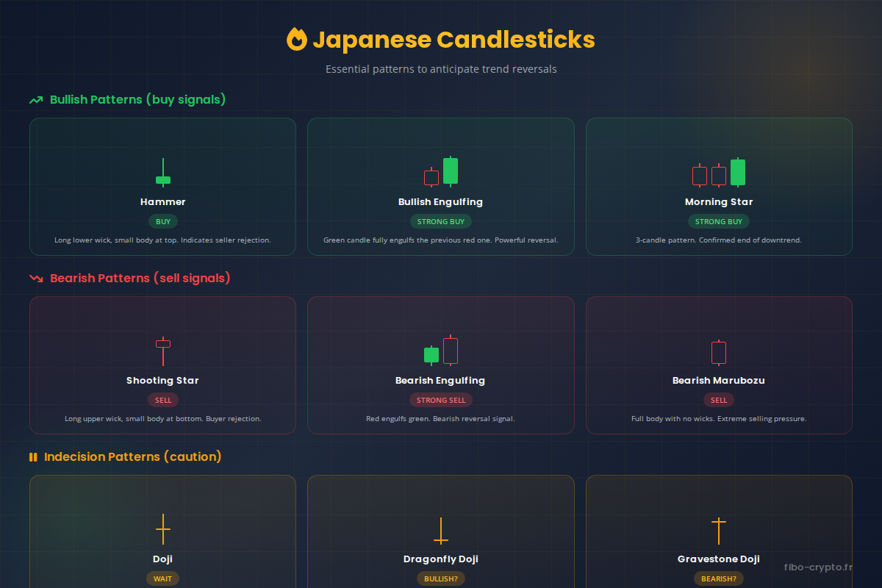
Task: Click the Gravestone Doji candlestick icon
Action: click(x=718, y=529)
